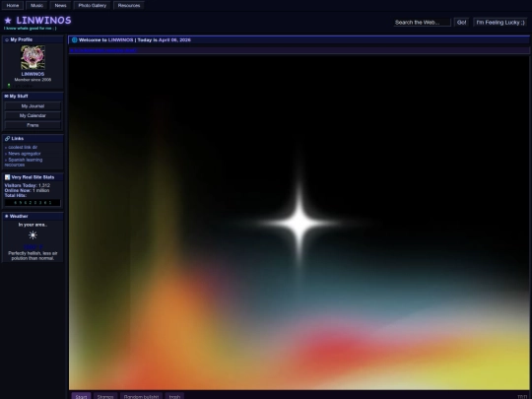Click the 'Online Now: 1 million' text
Screen dimensions: 532x399
[27, 190]
